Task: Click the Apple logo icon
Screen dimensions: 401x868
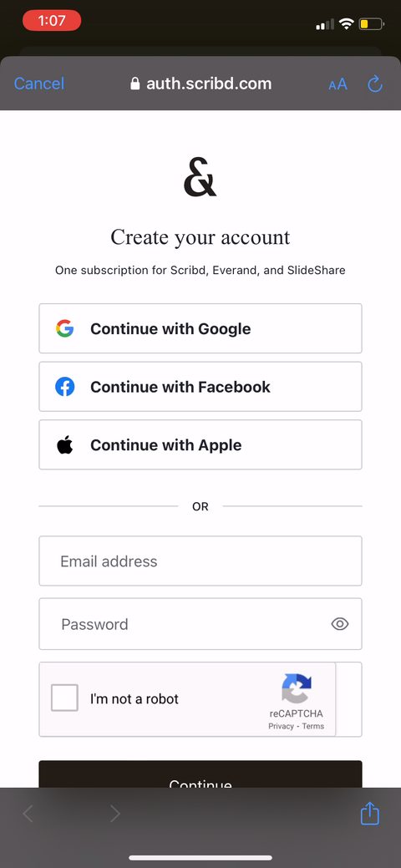Action: pos(65,444)
